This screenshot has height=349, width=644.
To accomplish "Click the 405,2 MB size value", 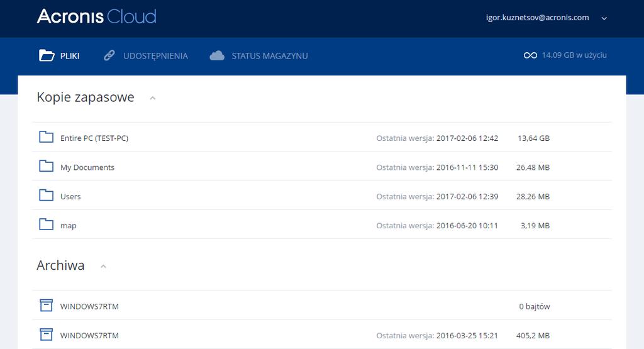I will pyautogui.click(x=533, y=336).
